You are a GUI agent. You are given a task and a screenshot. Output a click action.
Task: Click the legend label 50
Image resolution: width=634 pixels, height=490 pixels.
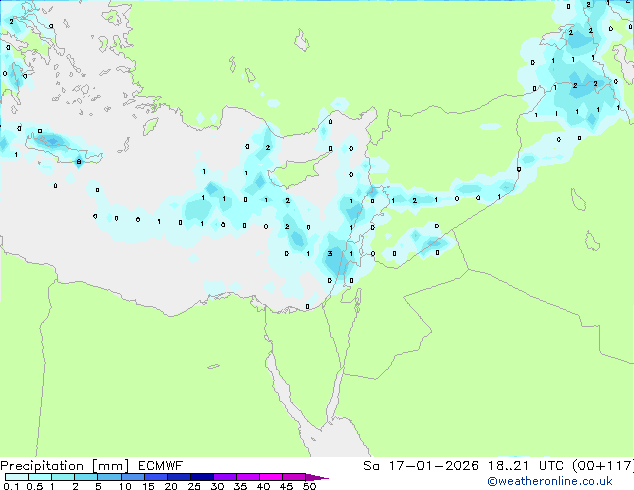coord(309,486)
